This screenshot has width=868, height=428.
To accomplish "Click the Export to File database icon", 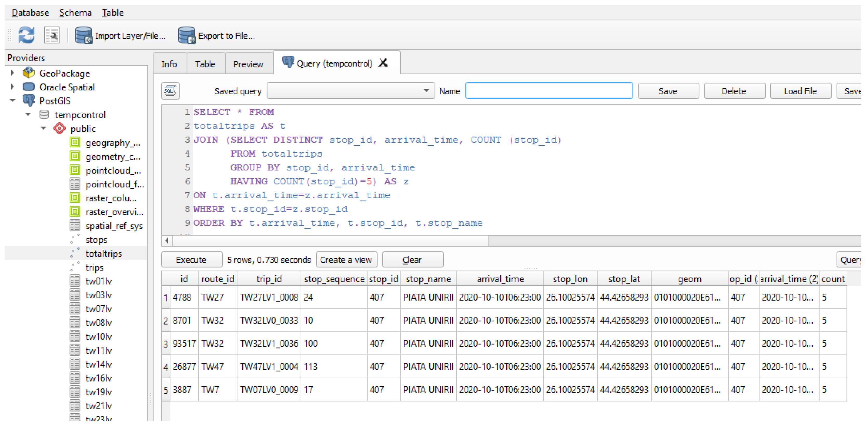I will click(186, 35).
